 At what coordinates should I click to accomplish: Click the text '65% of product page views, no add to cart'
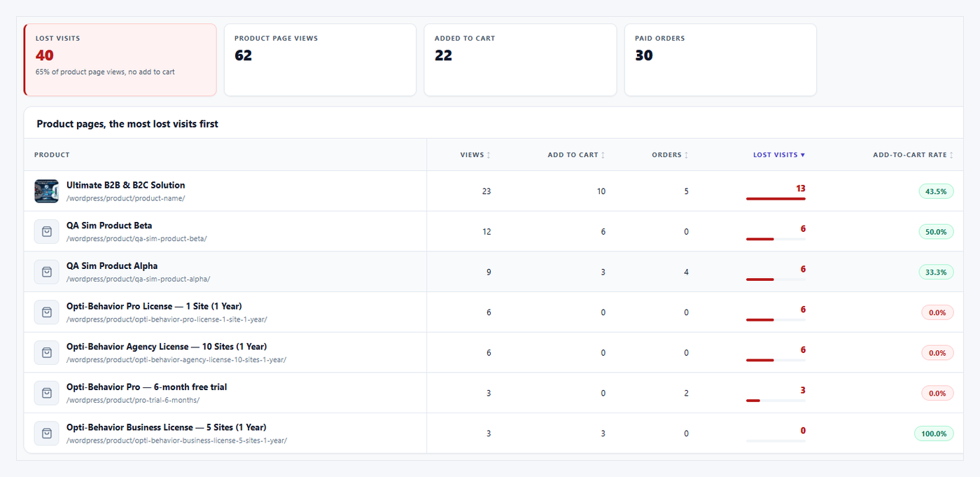click(x=105, y=72)
